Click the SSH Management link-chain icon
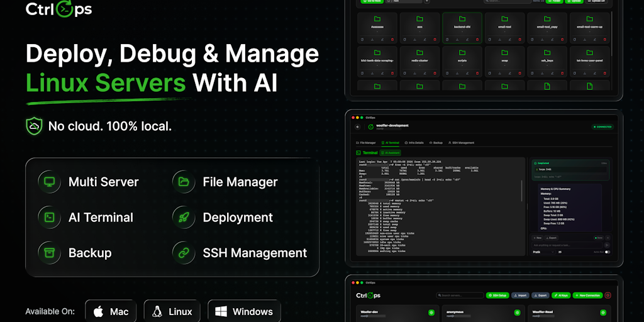Image resolution: width=644 pixels, height=322 pixels. pyautogui.click(x=184, y=253)
